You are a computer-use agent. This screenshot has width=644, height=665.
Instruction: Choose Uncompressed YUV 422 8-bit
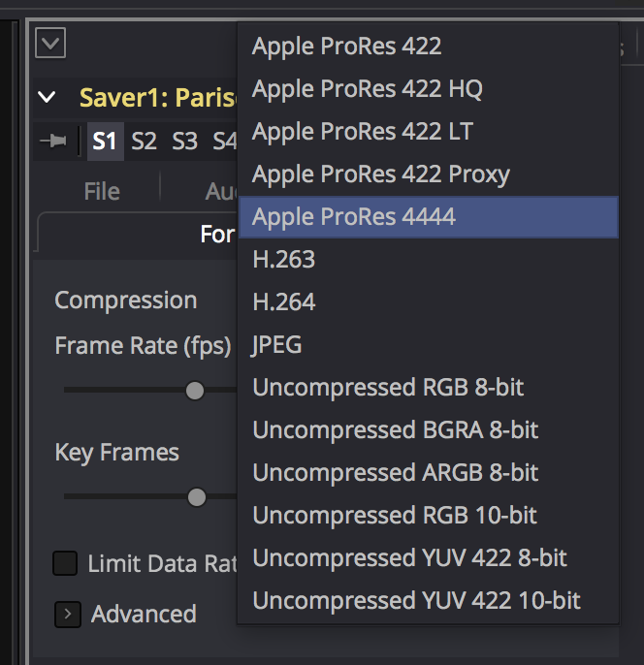pyautogui.click(x=428, y=558)
